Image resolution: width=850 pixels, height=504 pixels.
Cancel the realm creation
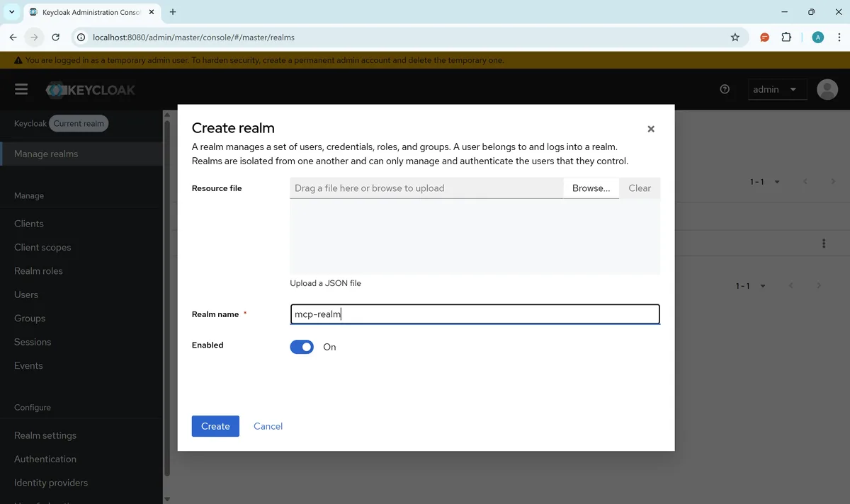(268, 426)
